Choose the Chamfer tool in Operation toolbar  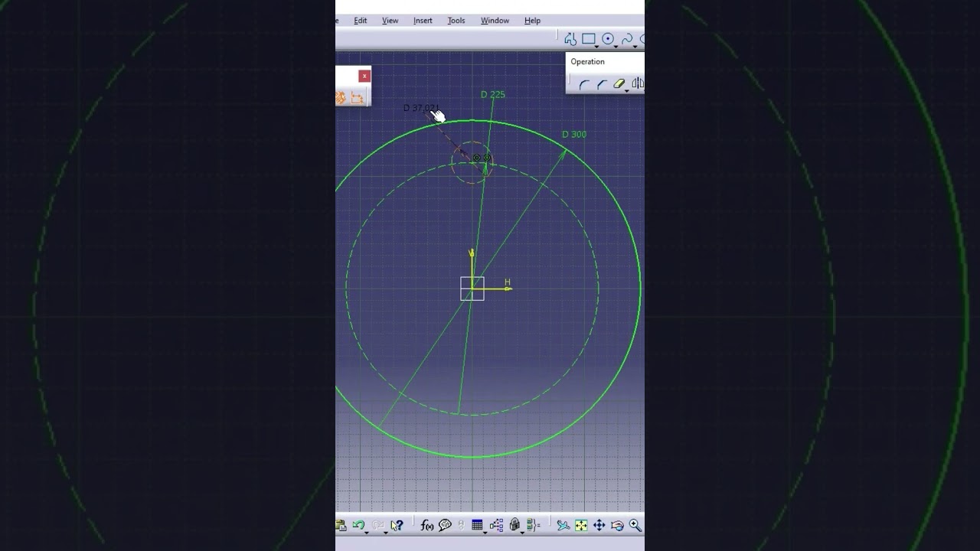[602, 84]
